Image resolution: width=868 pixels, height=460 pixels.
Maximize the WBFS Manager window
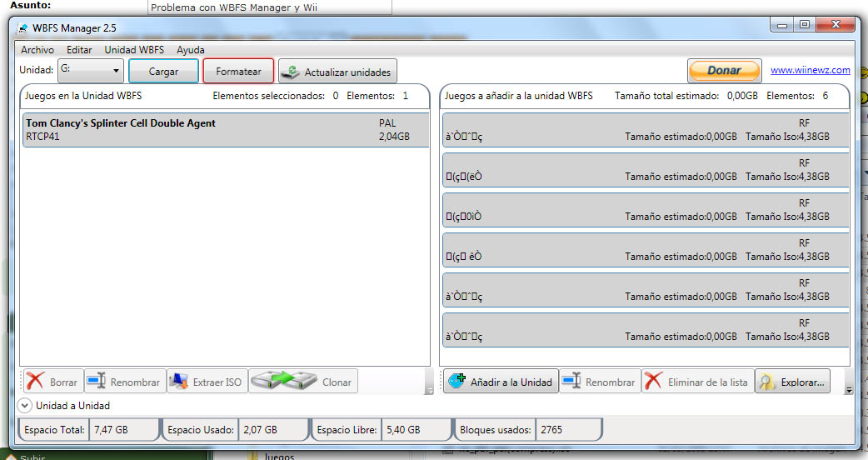[x=805, y=24]
